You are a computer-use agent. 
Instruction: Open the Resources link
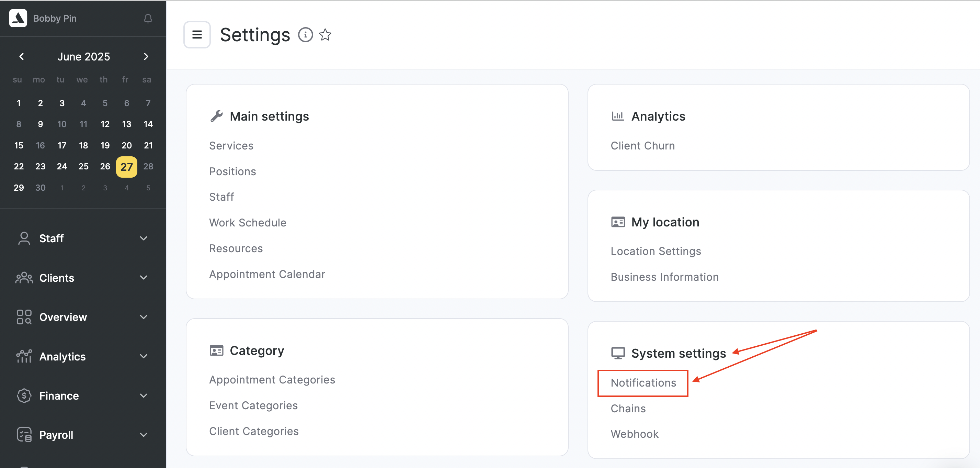[236, 248]
